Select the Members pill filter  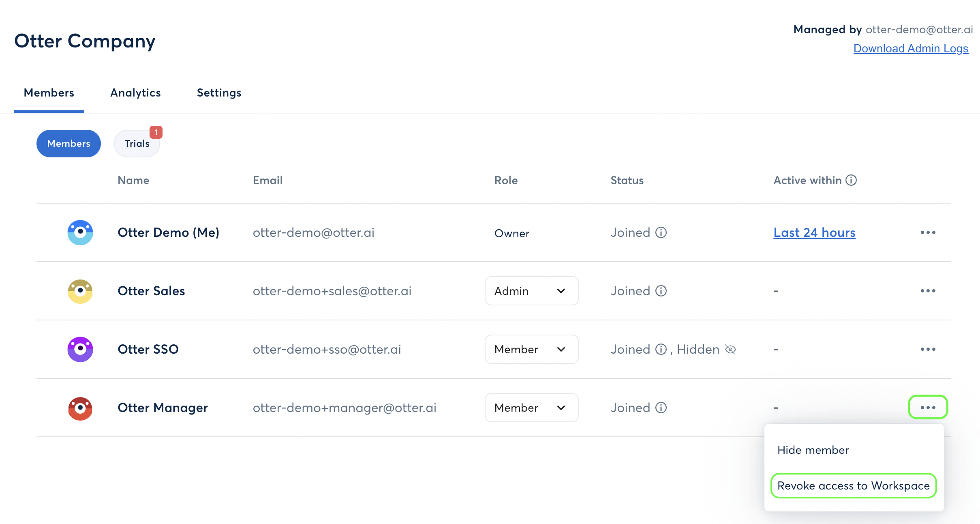(68, 144)
